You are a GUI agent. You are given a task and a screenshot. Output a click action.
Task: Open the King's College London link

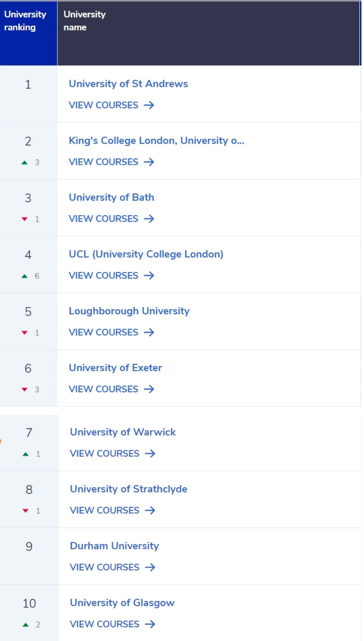[156, 141]
